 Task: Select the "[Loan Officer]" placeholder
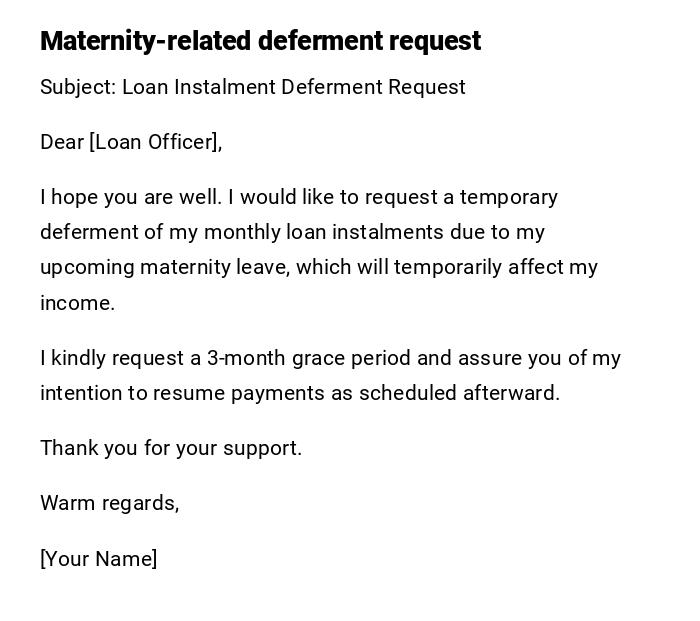[153, 142]
